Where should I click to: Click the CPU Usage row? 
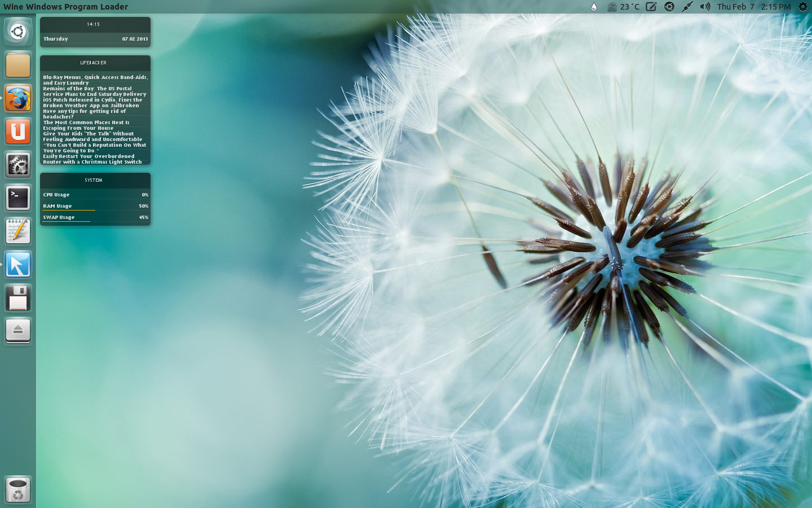pos(95,195)
